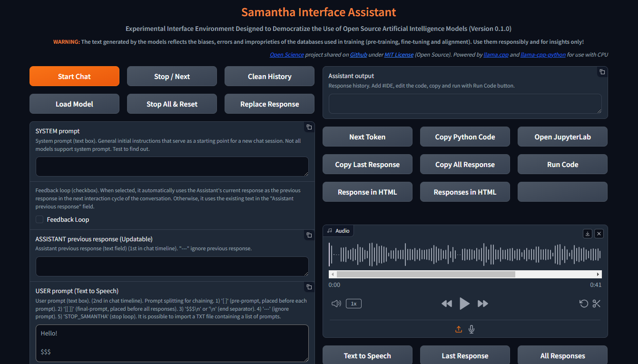Reset the audio with the undo icon
The height and width of the screenshot is (364, 638).
click(583, 304)
